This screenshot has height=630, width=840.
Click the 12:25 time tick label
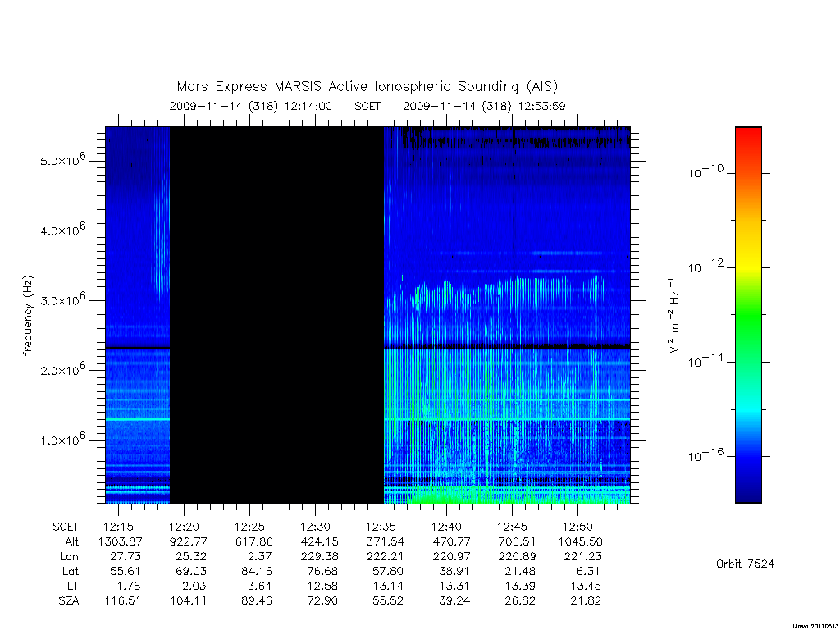(x=249, y=527)
